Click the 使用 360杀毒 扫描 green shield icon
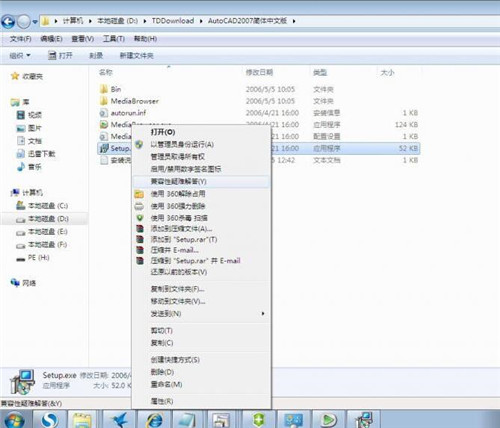The width and height of the screenshot is (500, 428). (140, 218)
